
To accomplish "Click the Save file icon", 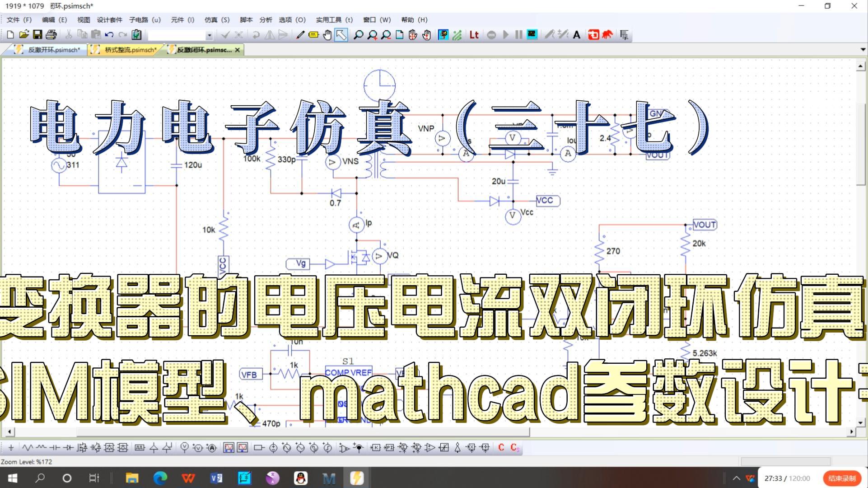I will click(x=37, y=35).
